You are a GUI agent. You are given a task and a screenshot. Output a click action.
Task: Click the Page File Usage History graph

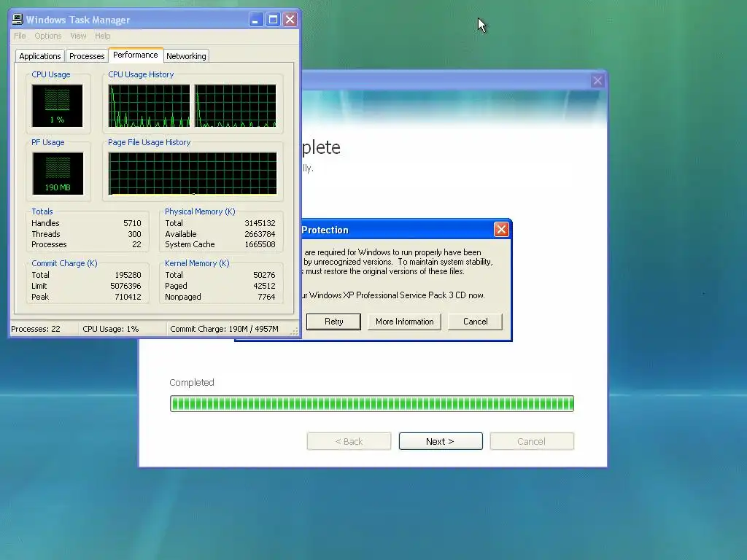(193, 174)
